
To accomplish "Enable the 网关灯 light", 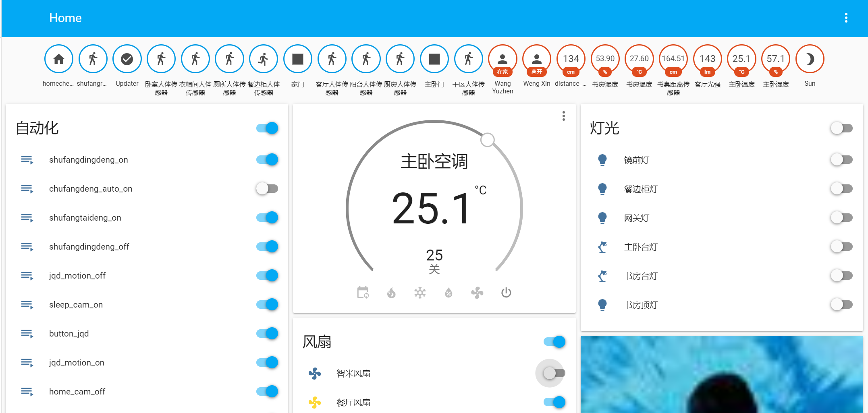I will 842,217.
